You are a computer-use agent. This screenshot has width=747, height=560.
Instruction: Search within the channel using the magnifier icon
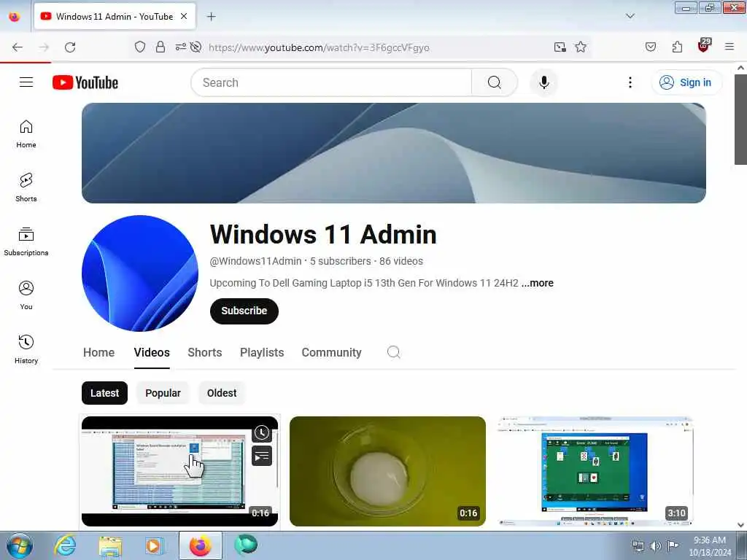(x=393, y=352)
